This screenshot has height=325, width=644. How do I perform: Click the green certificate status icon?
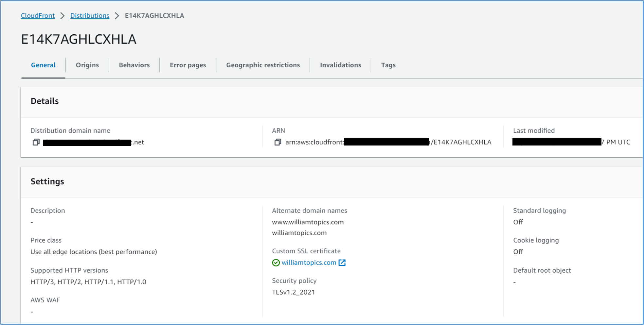276,263
